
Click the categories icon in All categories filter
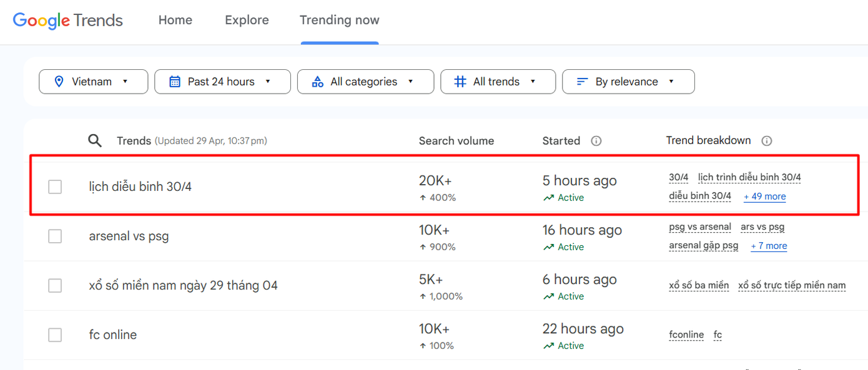318,81
